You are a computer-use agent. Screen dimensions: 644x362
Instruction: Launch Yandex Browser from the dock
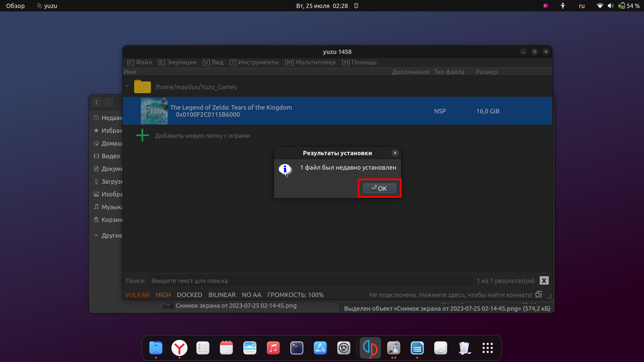(179, 348)
